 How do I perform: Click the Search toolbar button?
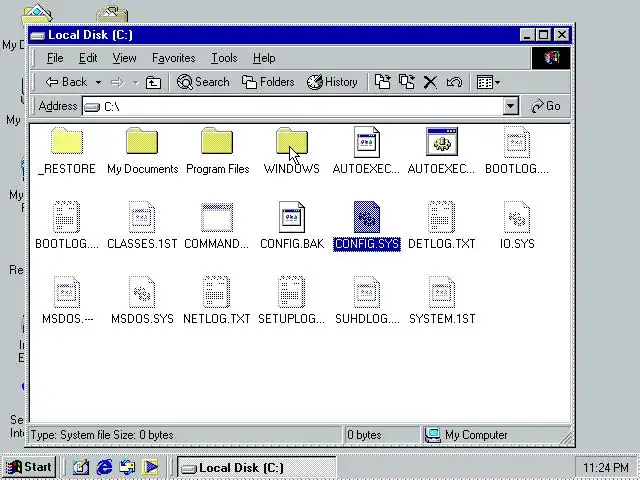click(x=203, y=82)
